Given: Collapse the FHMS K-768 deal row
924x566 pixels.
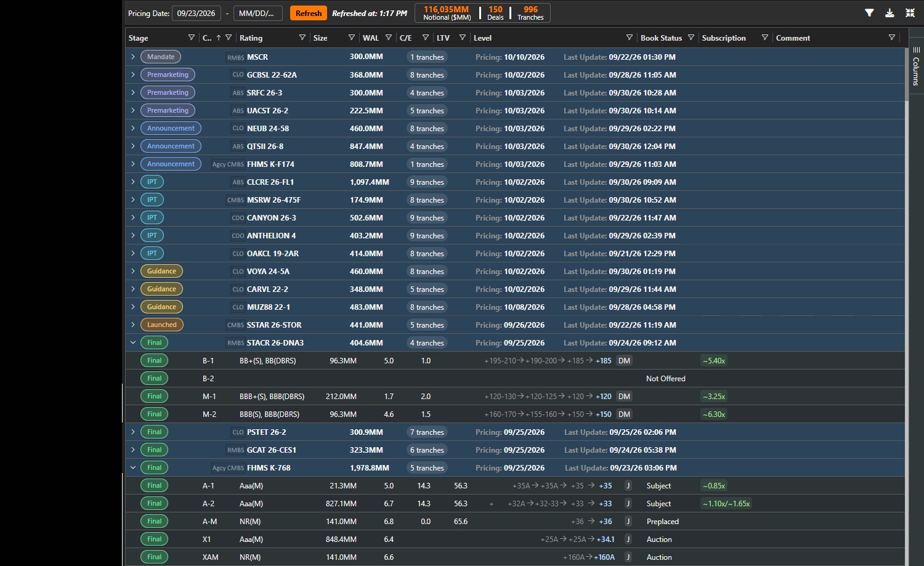Looking at the screenshot, I should pyautogui.click(x=133, y=467).
